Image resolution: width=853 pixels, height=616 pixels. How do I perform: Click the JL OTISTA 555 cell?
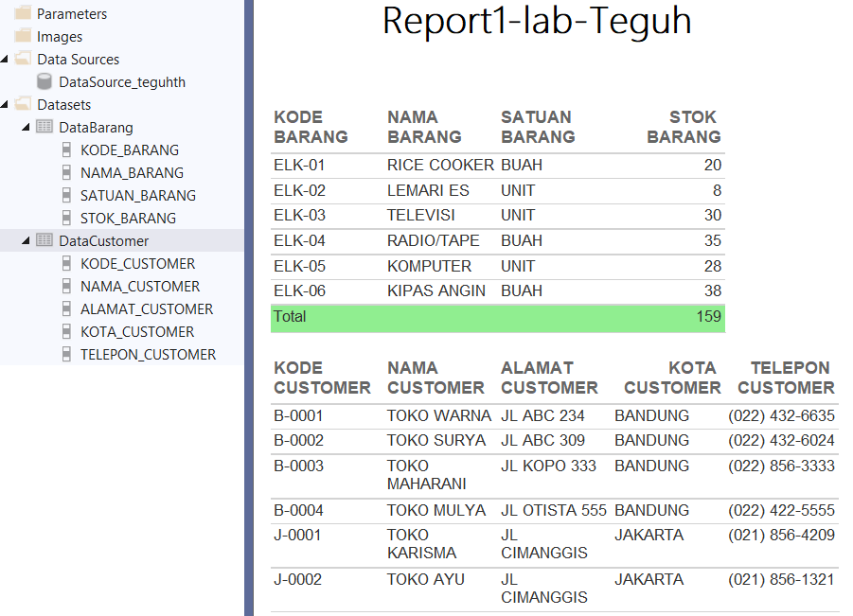pyautogui.click(x=554, y=510)
